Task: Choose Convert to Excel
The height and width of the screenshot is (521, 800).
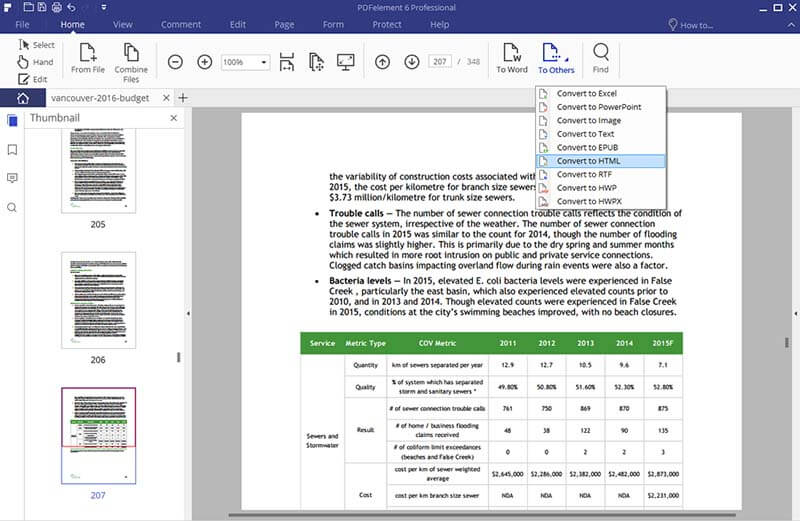Action: pos(601,93)
